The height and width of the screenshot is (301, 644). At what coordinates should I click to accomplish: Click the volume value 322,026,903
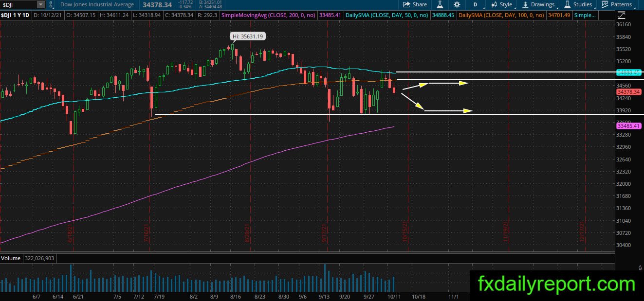coord(39,258)
